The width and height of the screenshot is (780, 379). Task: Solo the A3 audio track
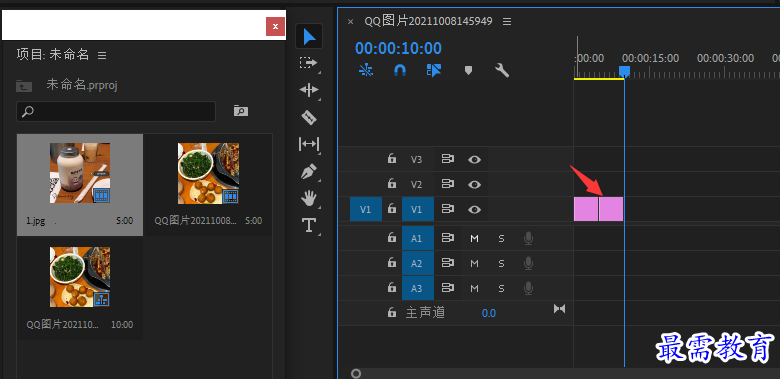click(501, 288)
